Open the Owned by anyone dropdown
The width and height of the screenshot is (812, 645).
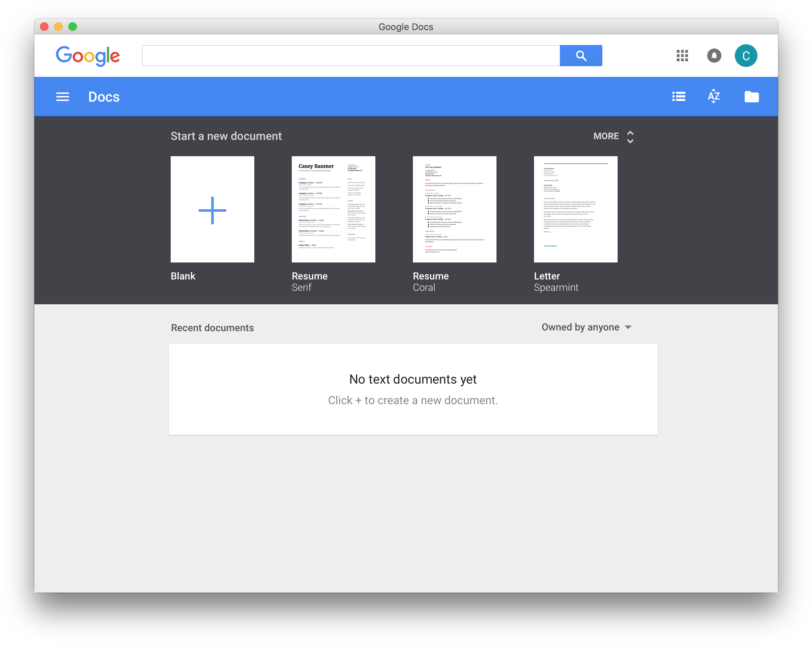click(586, 327)
